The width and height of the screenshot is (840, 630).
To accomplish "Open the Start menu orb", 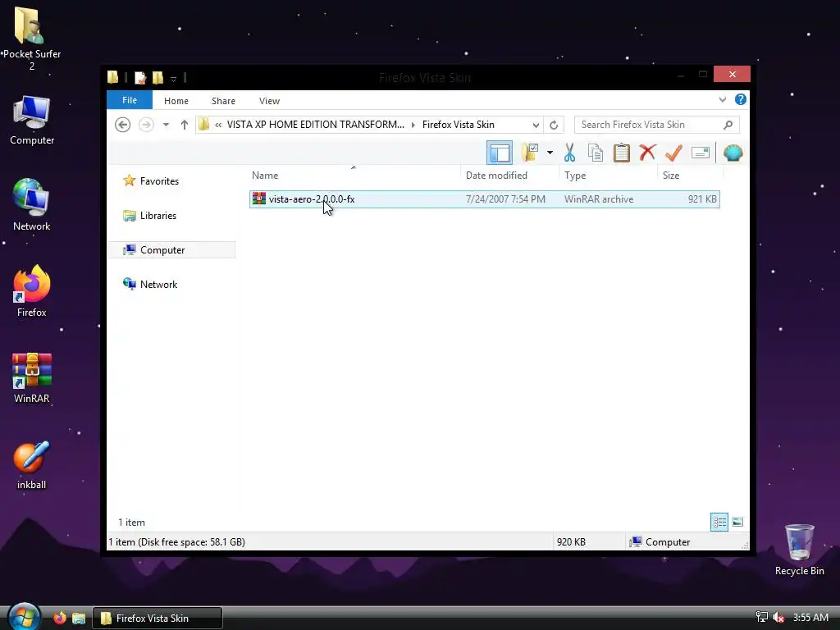I will [x=24, y=617].
